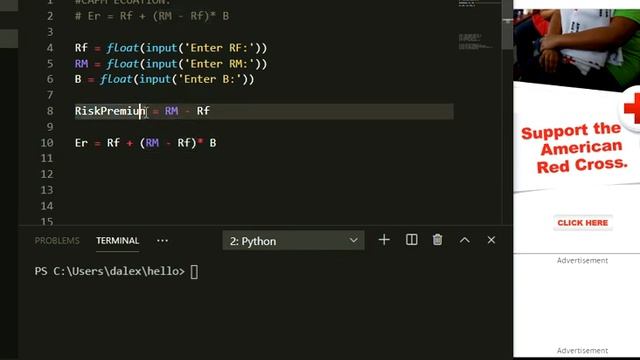Image resolution: width=640 pixels, height=360 pixels.
Task: Click line number 4 in gutter
Action: tap(50, 48)
